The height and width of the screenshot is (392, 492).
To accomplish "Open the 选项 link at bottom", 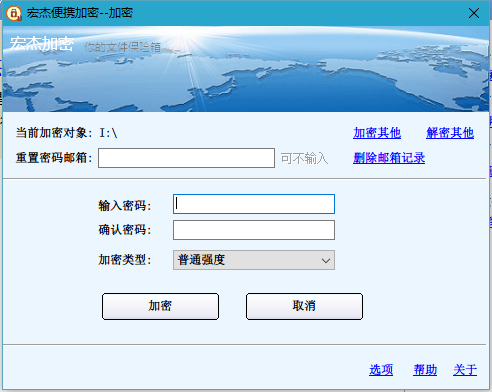I will pyautogui.click(x=381, y=370).
